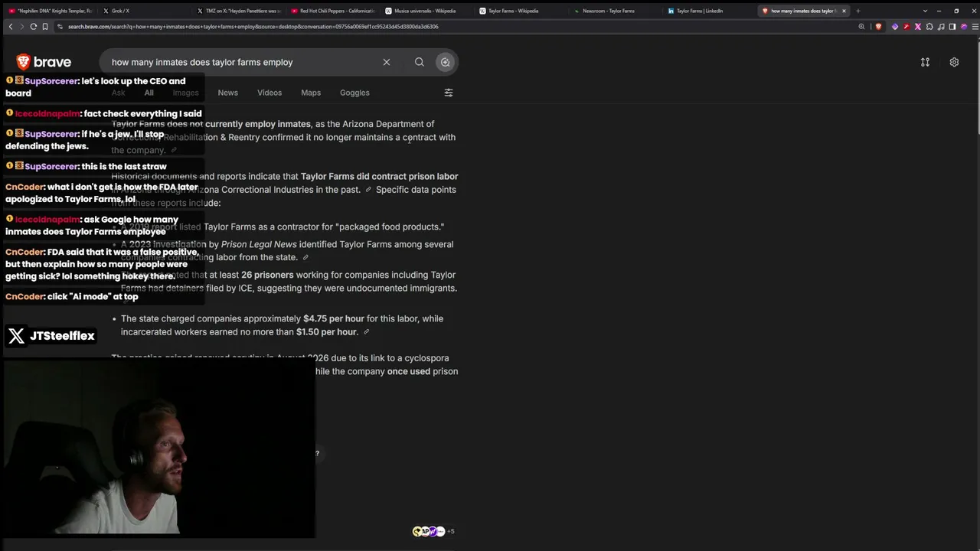Select the All results tab
Screen dimensions: 980x551
[149, 93]
